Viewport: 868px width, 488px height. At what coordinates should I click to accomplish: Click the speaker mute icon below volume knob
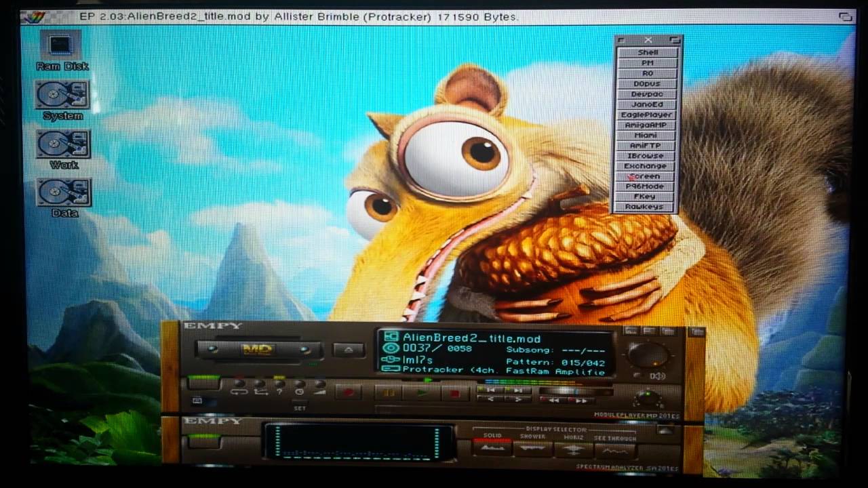(656, 376)
